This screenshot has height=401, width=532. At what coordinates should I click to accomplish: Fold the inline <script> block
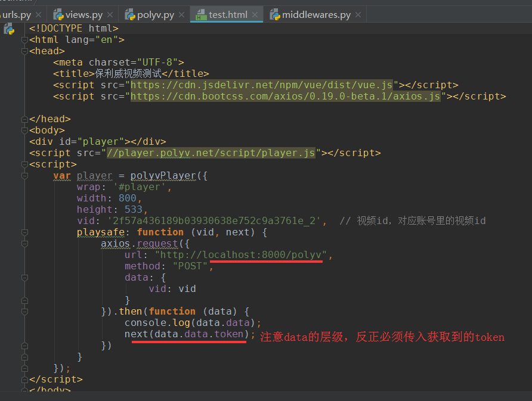pos(24,164)
